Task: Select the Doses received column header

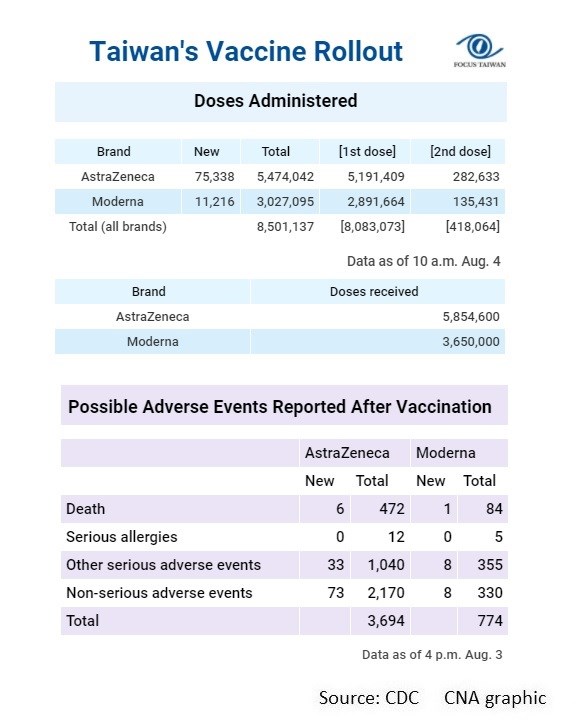Action: 374,291
